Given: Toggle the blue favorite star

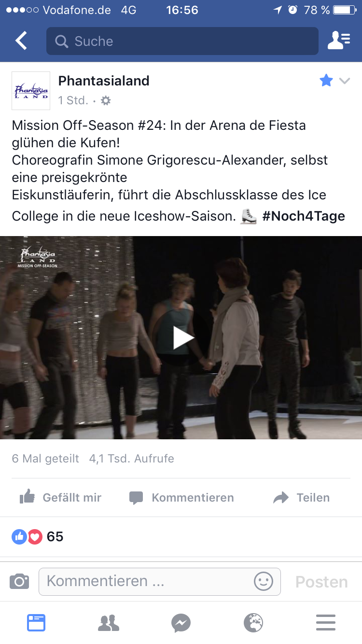Looking at the screenshot, I should click(326, 81).
